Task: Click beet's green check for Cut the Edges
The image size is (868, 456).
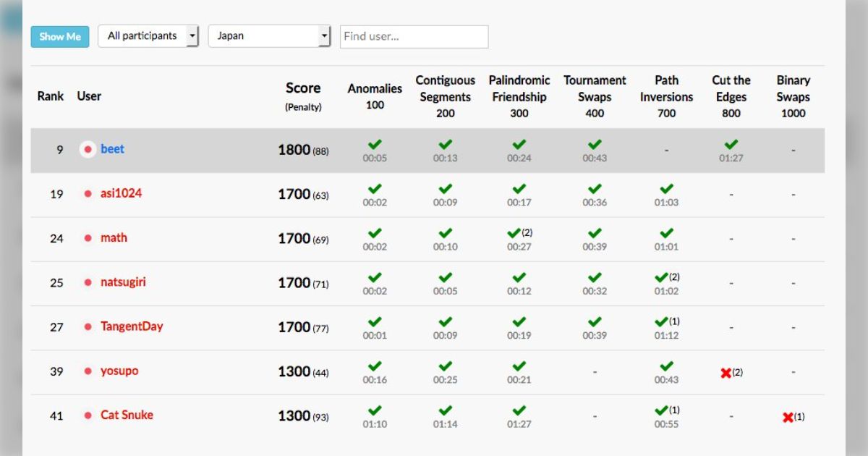Action: [x=731, y=145]
